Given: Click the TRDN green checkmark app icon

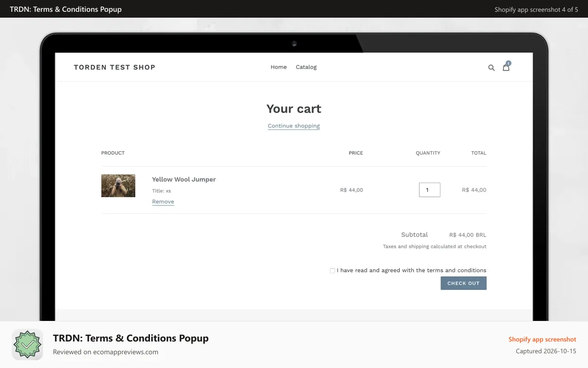Looking at the screenshot, I should pyautogui.click(x=27, y=344).
